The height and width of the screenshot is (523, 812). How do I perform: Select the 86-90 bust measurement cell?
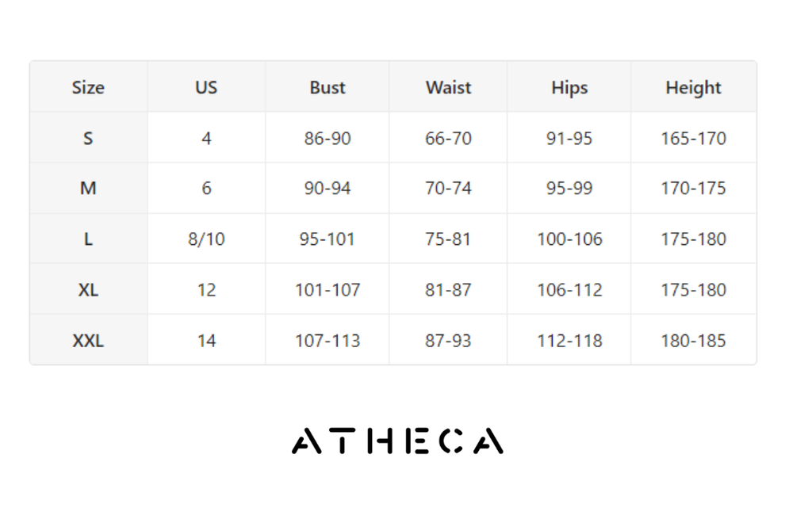[x=327, y=138]
